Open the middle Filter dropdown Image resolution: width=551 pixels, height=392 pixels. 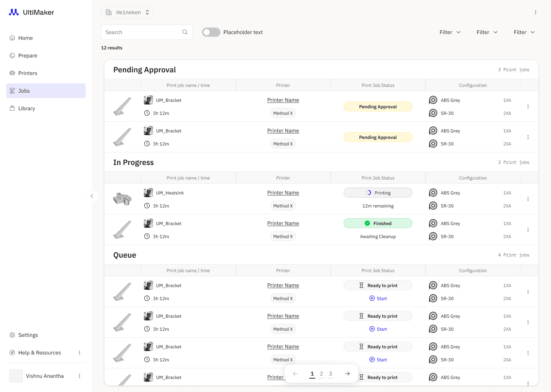tap(487, 32)
